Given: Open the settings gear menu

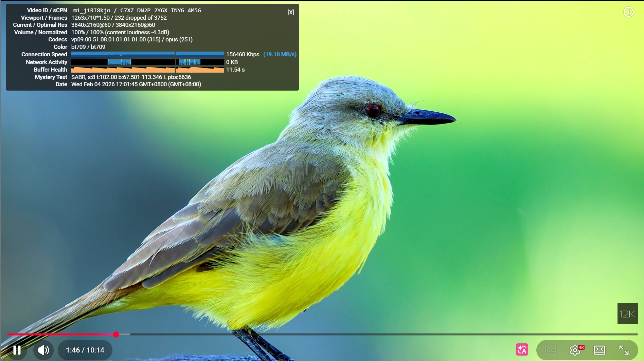Looking at the screenshot, I should [x=575, y=350].
